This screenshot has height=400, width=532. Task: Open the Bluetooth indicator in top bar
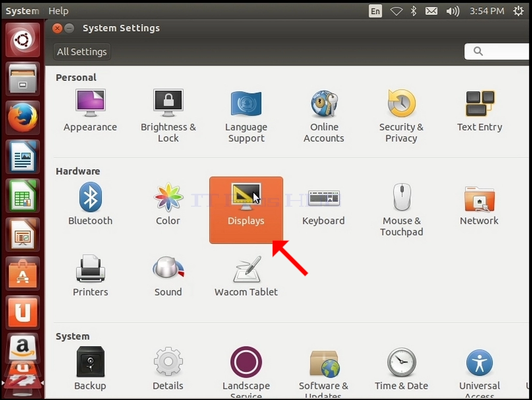click(413, 11)
